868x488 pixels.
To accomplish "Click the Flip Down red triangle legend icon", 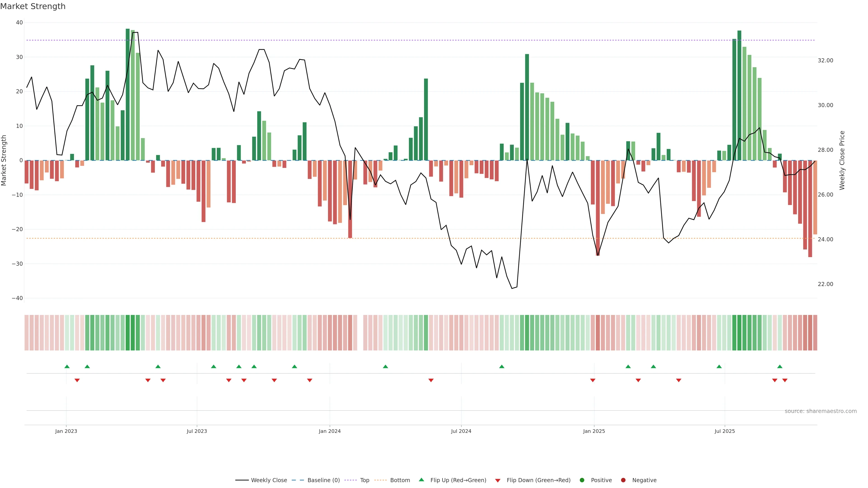I will (x=498, y=481).
